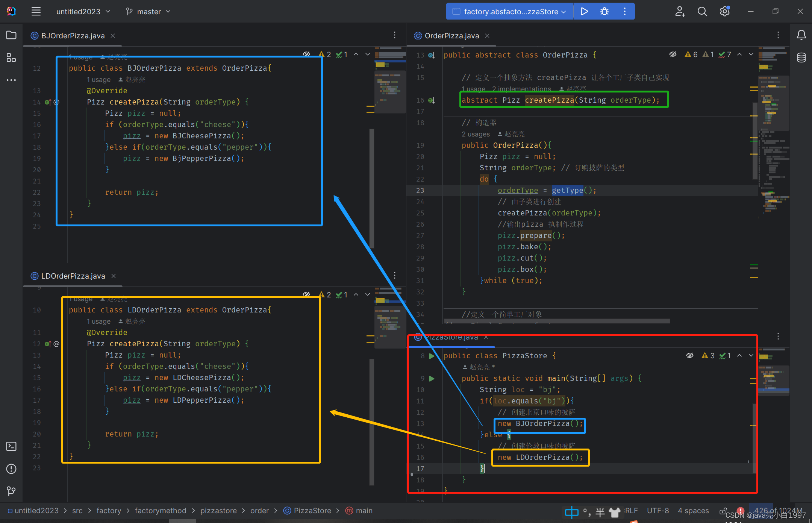Open more run actions menu
This screenshot has height=523, width=812.
point(625,12)
